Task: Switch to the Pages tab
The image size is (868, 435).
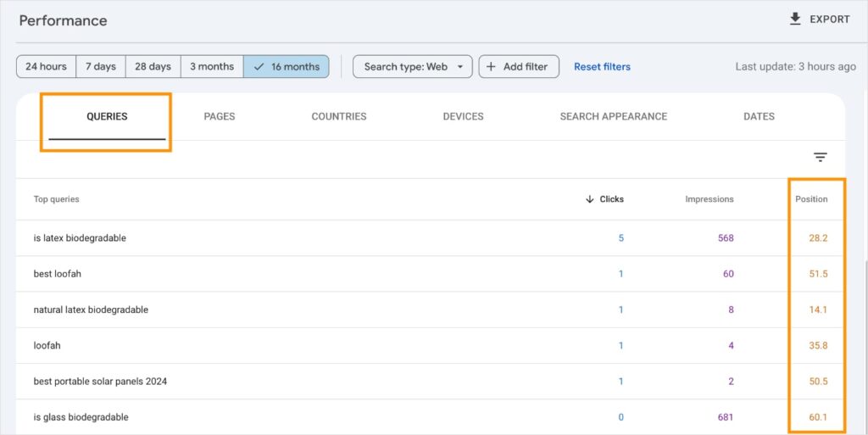Action: point(220,116)
